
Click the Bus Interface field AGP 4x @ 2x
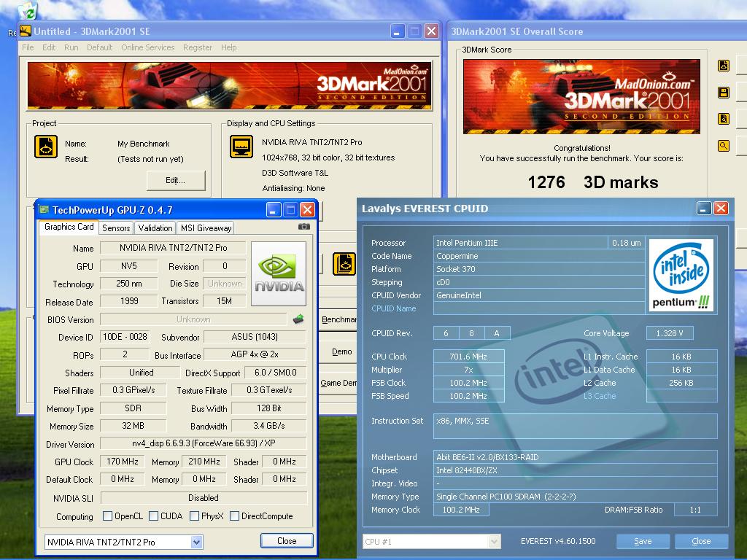(x=255, y=354)
